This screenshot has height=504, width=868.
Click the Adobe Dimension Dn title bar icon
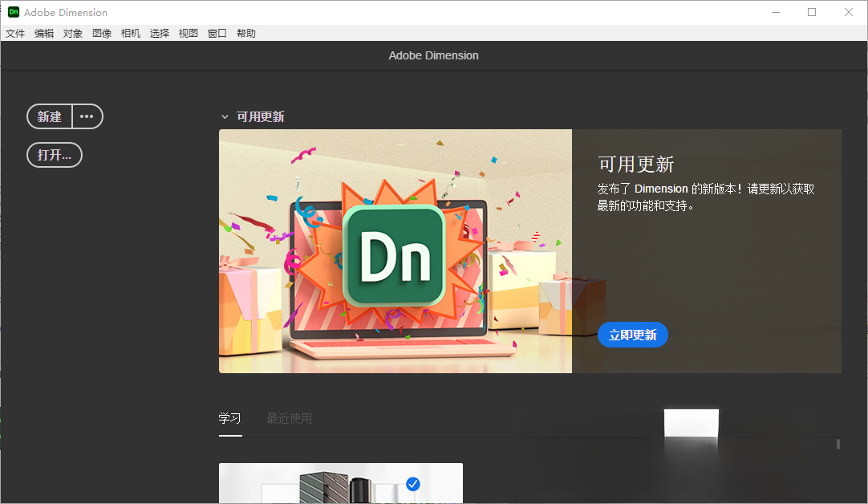click(x=14, y=11)
